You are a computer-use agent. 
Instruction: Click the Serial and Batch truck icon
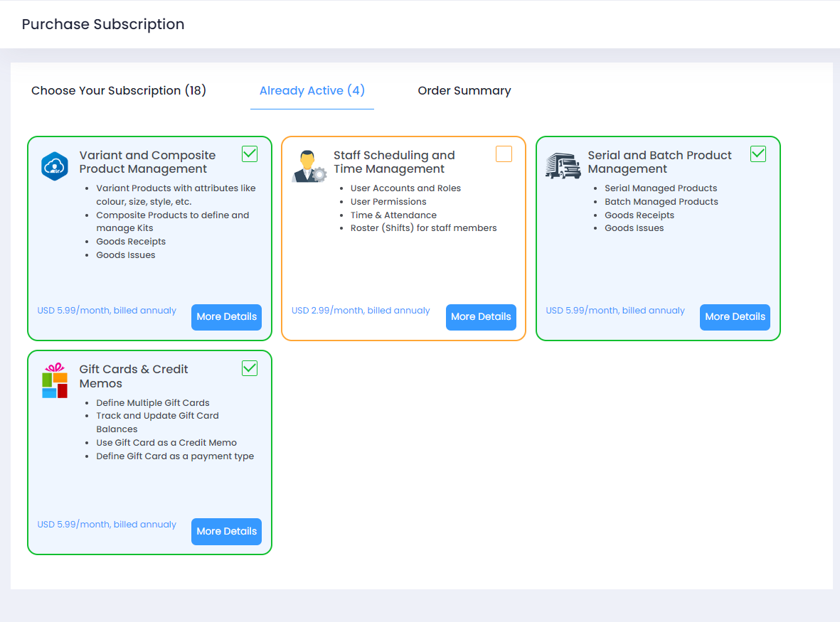coord(563,166)
